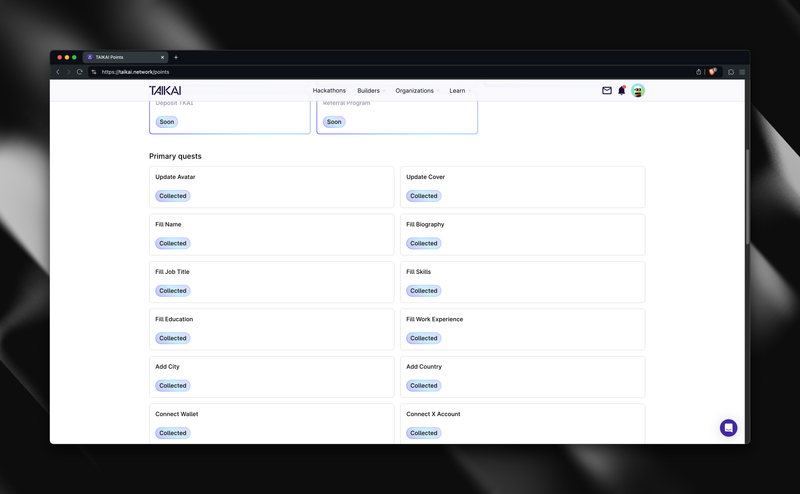Expand the Organizations dropdown
This screenshot has height=494, width=800.
(x=417, y=91)
